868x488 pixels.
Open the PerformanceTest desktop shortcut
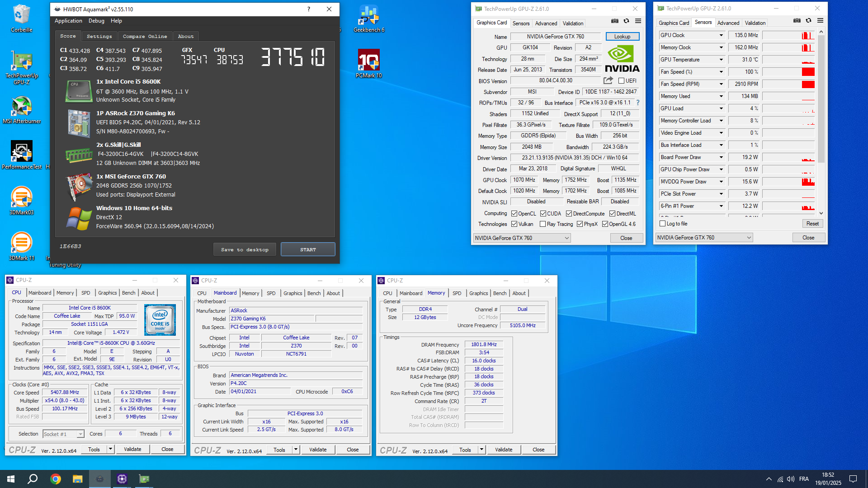(22, 155)
